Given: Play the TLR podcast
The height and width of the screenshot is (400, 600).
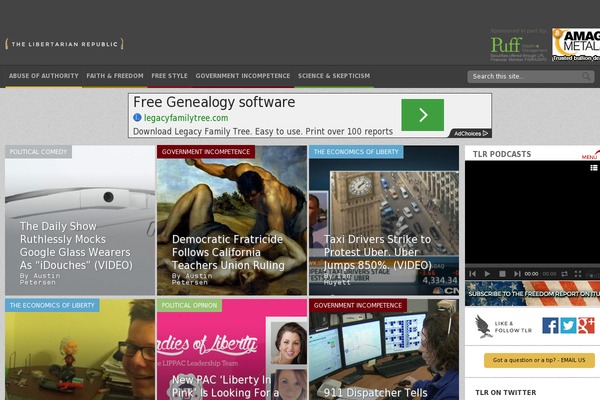Looking at the screenshot, I should coord(487,274).
